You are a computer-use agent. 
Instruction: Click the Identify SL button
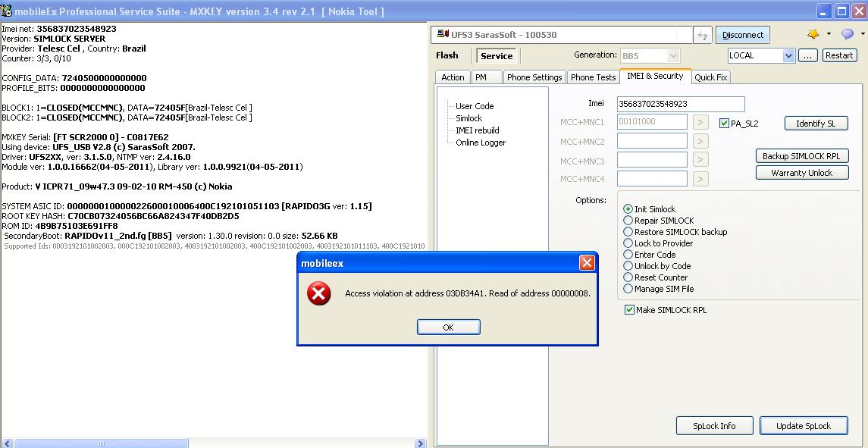(x=816, y=124)
